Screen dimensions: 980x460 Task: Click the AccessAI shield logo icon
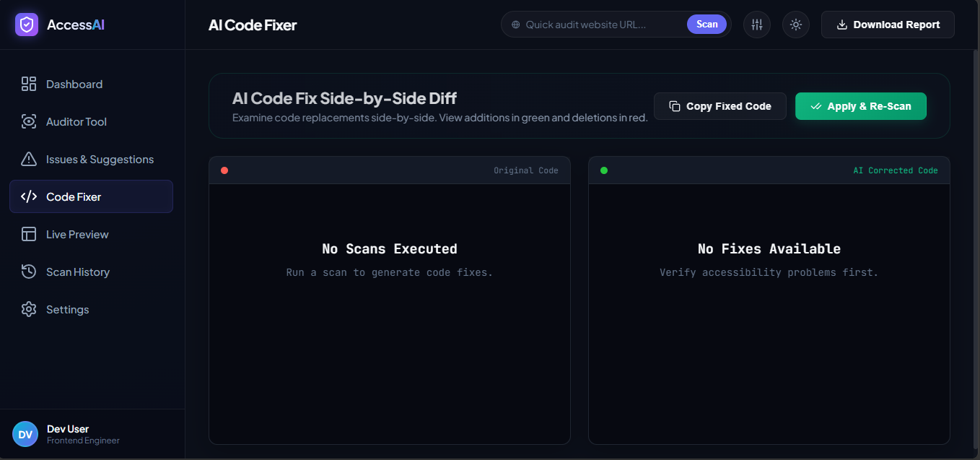tap(27, 25)
